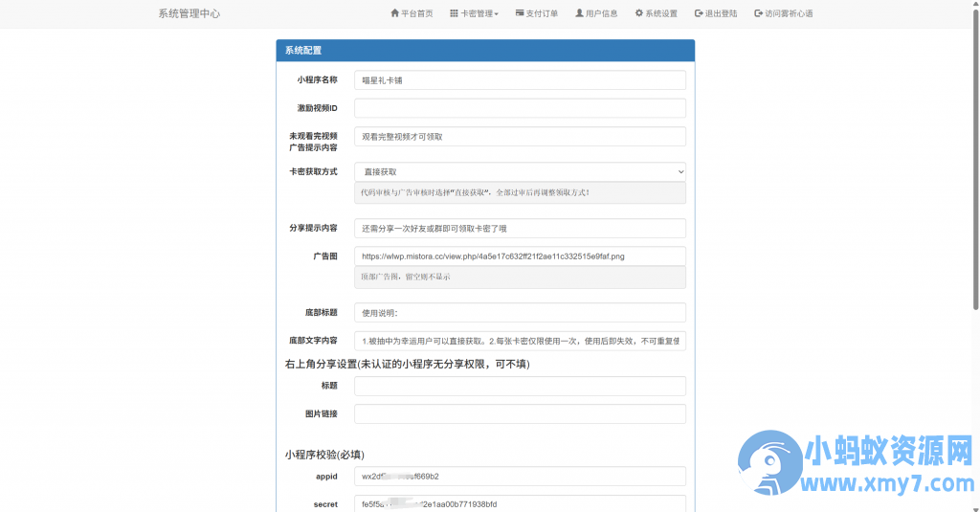This screenshot has height=512, width=980.
Task: Click the 广告图 URL field
Action: (x=520, y=256)
